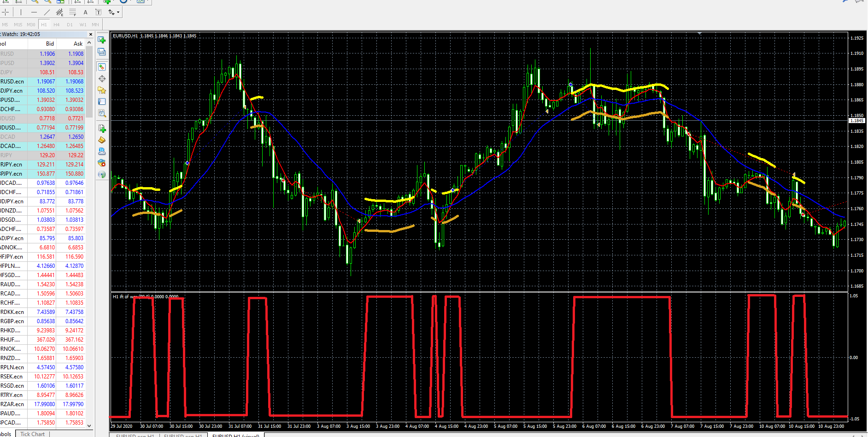Select the row with ask 150.880
This screenshot has width=868, height=437.
coord(42,174)
